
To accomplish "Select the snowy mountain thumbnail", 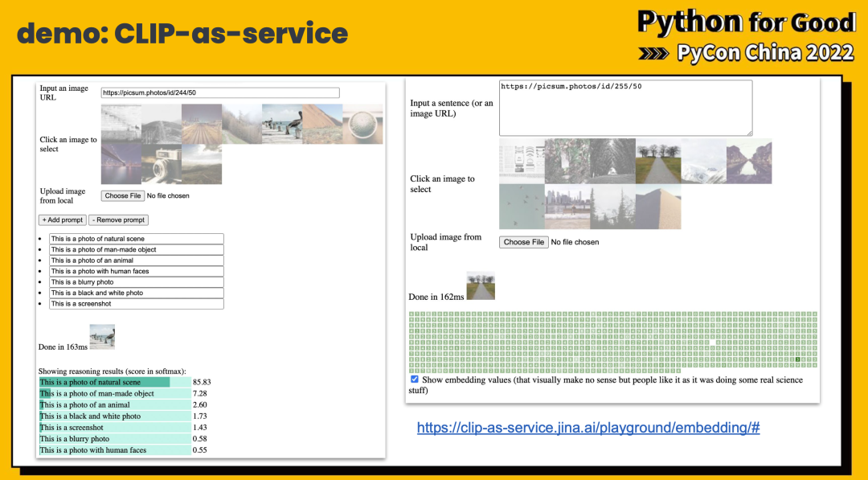I will coord(703,161).
